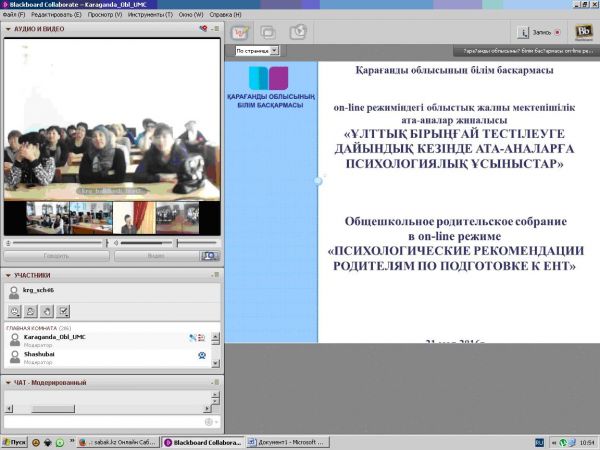Open the По странице zoom dropdown

pyautogui.click(x=257, y=50)
